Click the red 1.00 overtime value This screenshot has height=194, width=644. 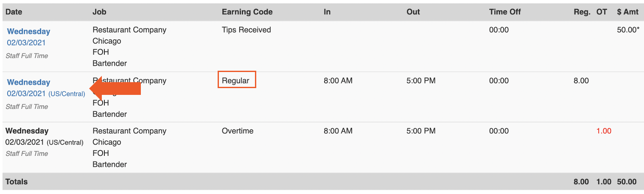603,131
